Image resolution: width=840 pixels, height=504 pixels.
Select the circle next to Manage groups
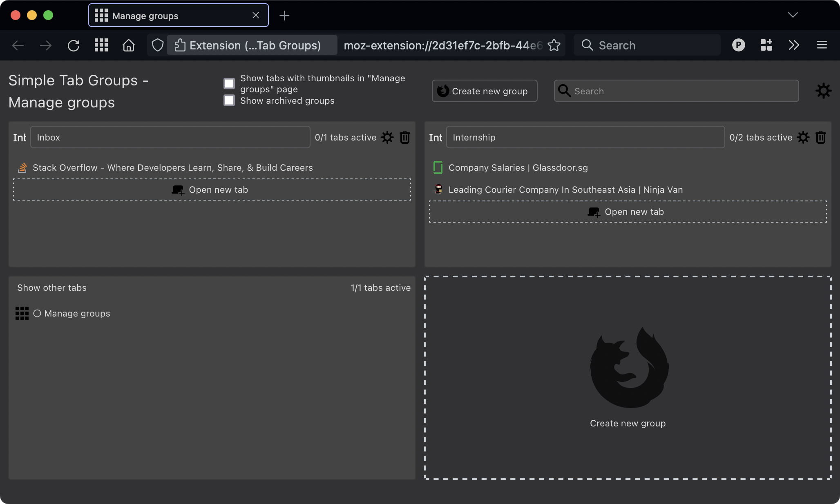[x=37, y=314]
